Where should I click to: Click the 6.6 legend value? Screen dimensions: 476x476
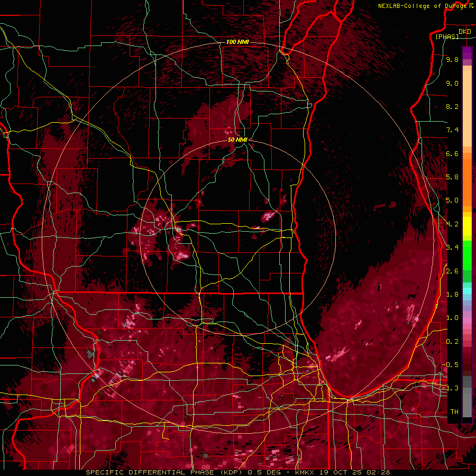(x=452, y=153)
